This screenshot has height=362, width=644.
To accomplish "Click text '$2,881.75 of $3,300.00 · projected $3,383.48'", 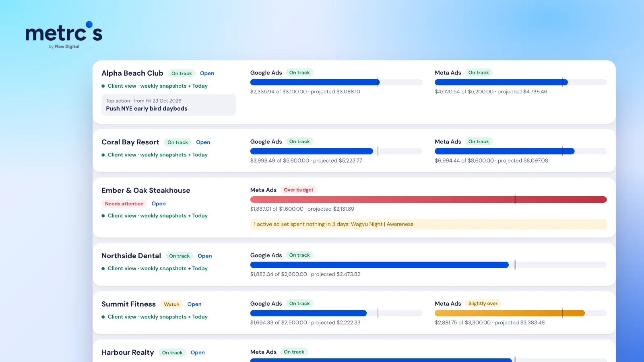I will pos(490,323).
